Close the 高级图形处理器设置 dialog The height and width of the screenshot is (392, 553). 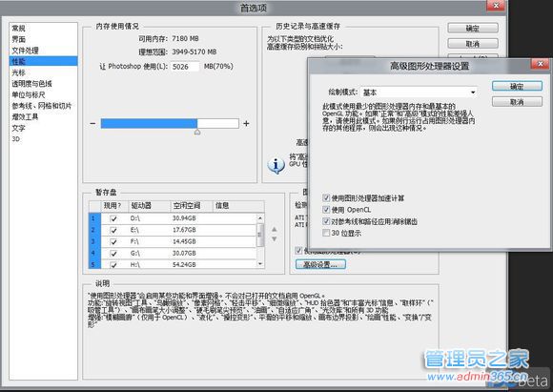540,64
